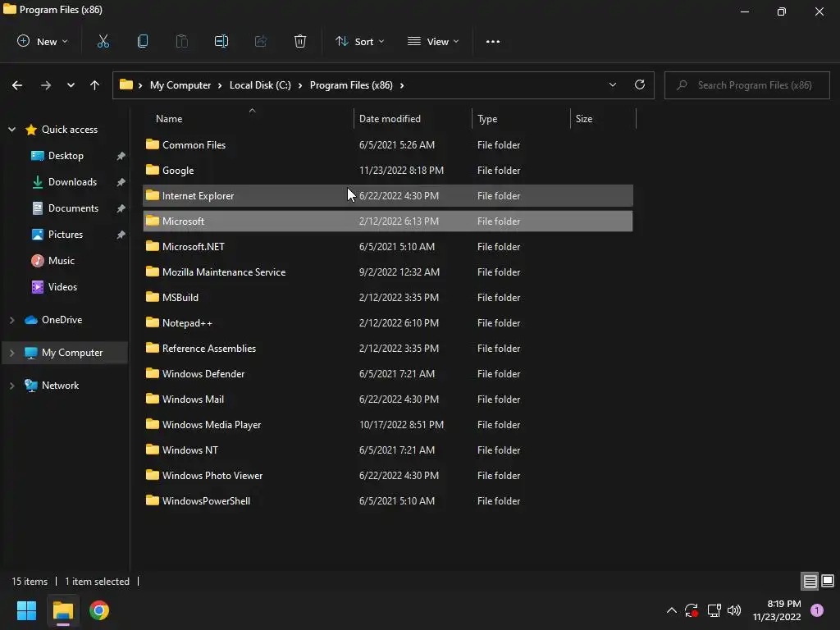Open the New item dropdown
The width and height of the screenshot is (840, 630).
click(43, 41)
